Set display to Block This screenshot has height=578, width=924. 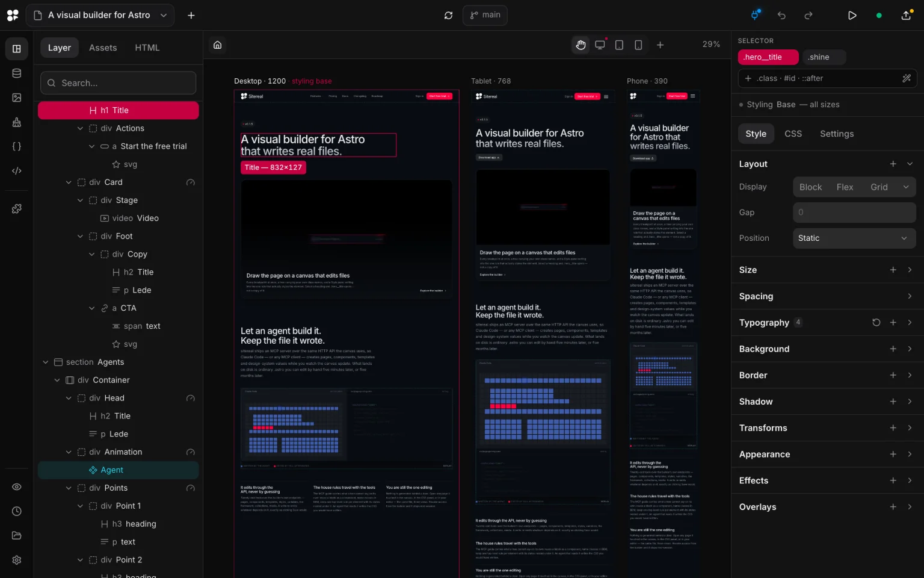coord(810,187)
